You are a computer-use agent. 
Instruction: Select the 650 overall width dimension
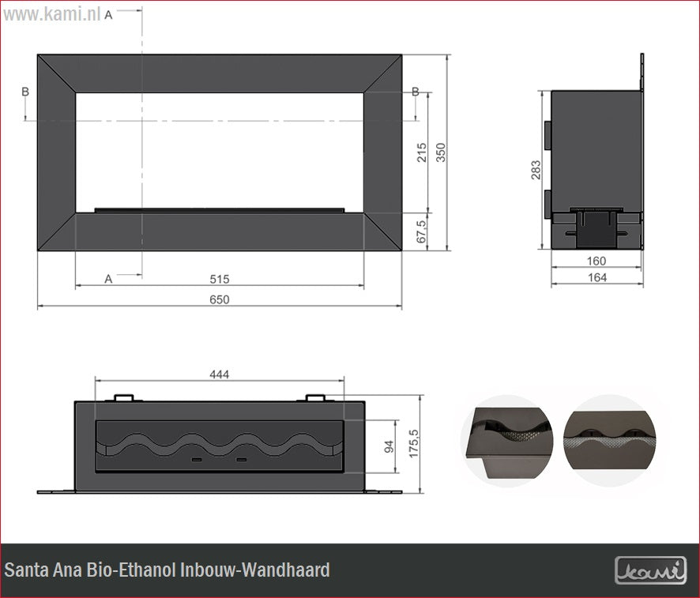click(x=219, y=299)
